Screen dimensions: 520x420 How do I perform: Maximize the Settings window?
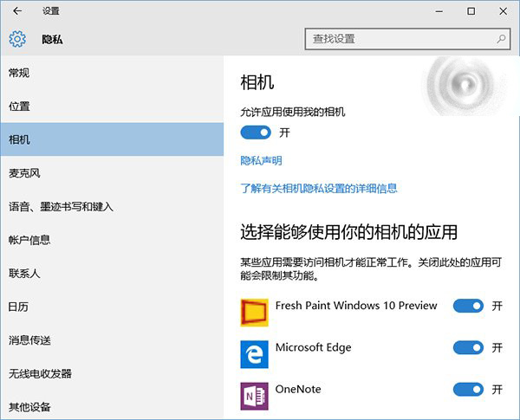pos(471,11)
